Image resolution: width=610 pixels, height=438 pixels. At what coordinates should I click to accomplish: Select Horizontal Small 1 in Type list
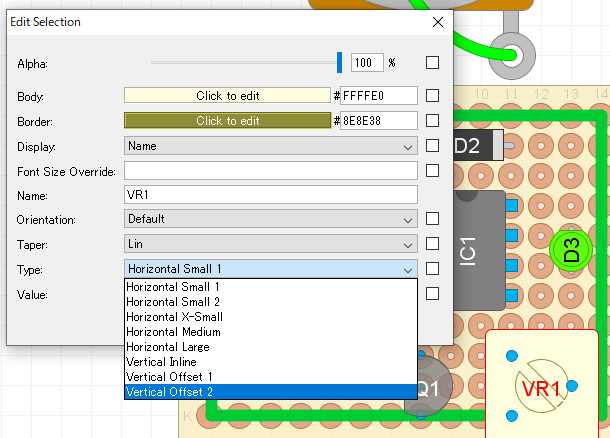pyautogui.click(x=271, y=287)
